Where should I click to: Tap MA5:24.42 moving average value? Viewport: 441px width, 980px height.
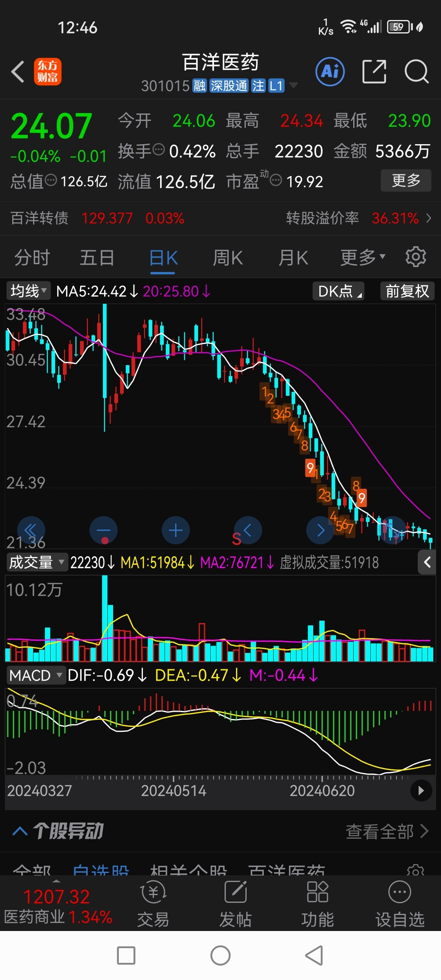coord(98,292)
